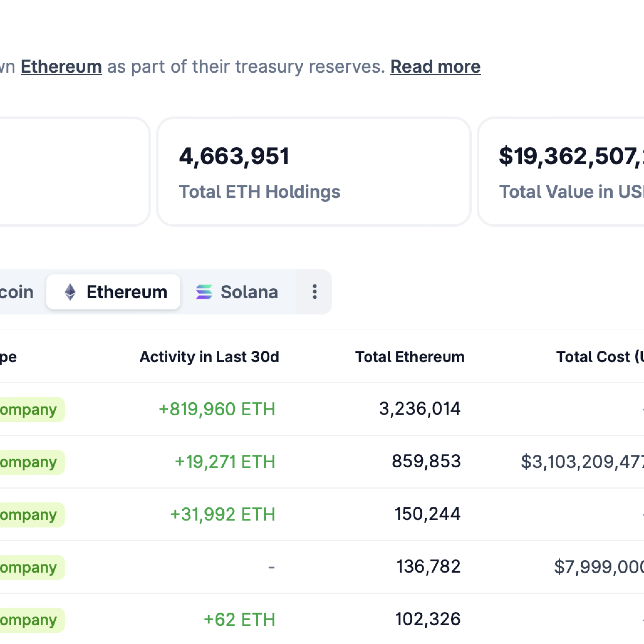Click the +62 ETH activity value

coord(239,620)
